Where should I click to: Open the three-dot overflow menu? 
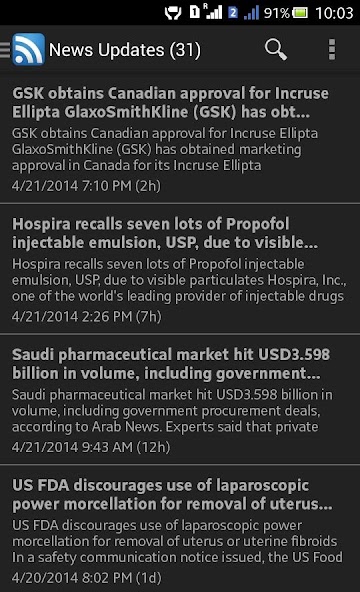pos(332,49)
